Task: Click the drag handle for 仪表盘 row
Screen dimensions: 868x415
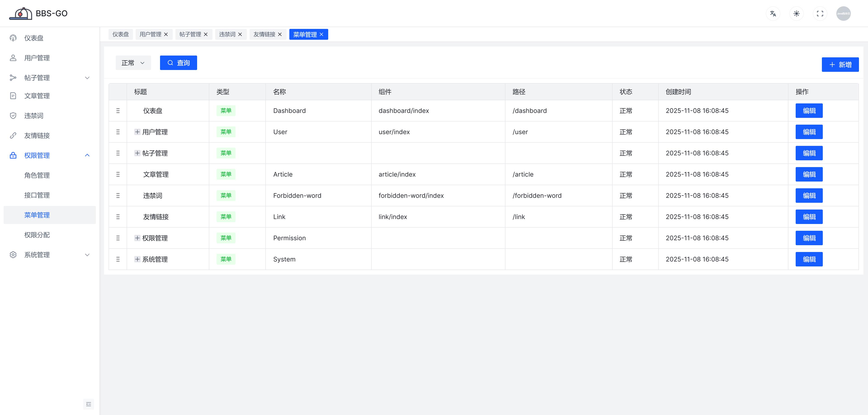Action: 118,111
